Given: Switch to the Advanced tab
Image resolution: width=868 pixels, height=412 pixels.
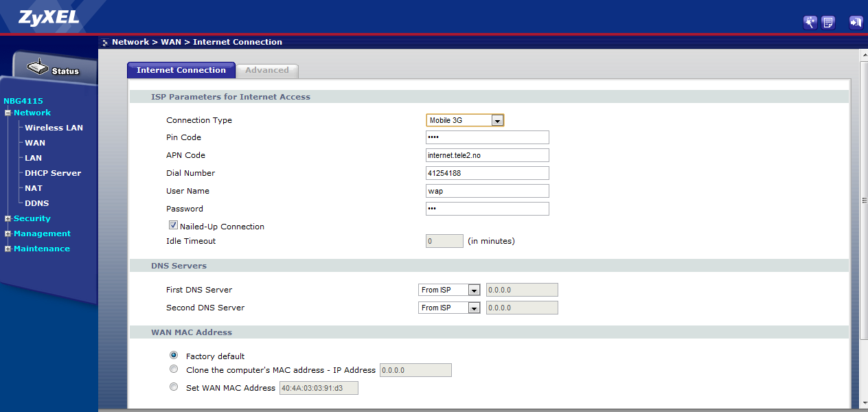Looking at the screenshot, I should [267, 70].
